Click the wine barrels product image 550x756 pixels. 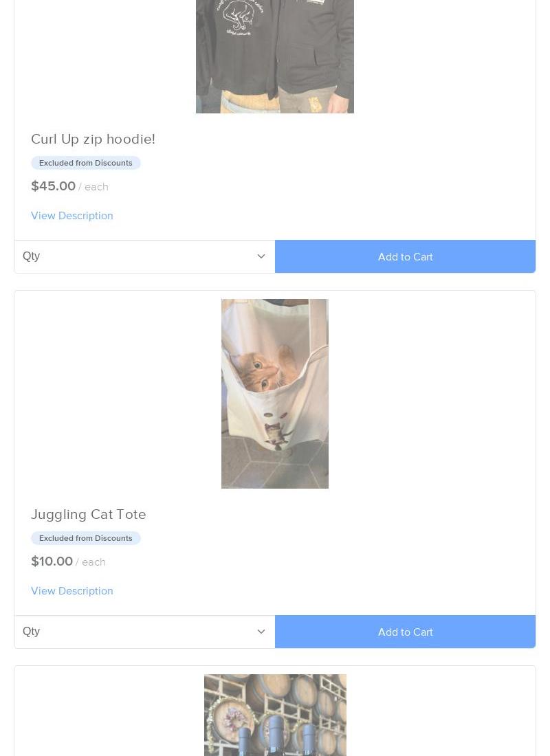click(275, 715)
